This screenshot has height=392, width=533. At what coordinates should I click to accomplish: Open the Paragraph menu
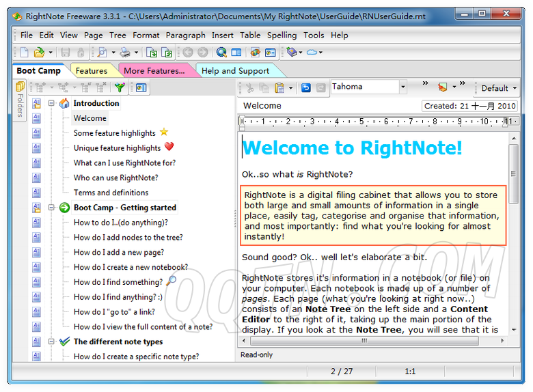pos(185,35)
